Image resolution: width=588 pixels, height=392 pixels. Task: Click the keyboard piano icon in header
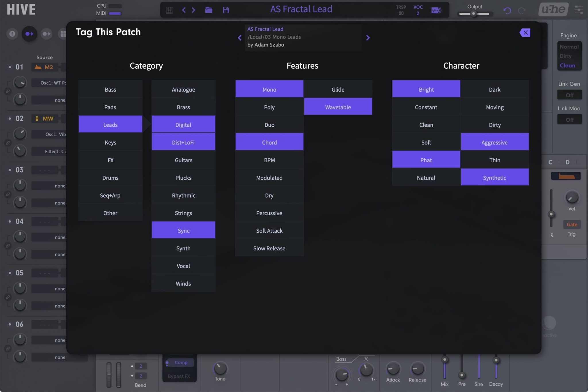[x=169, y=10]
